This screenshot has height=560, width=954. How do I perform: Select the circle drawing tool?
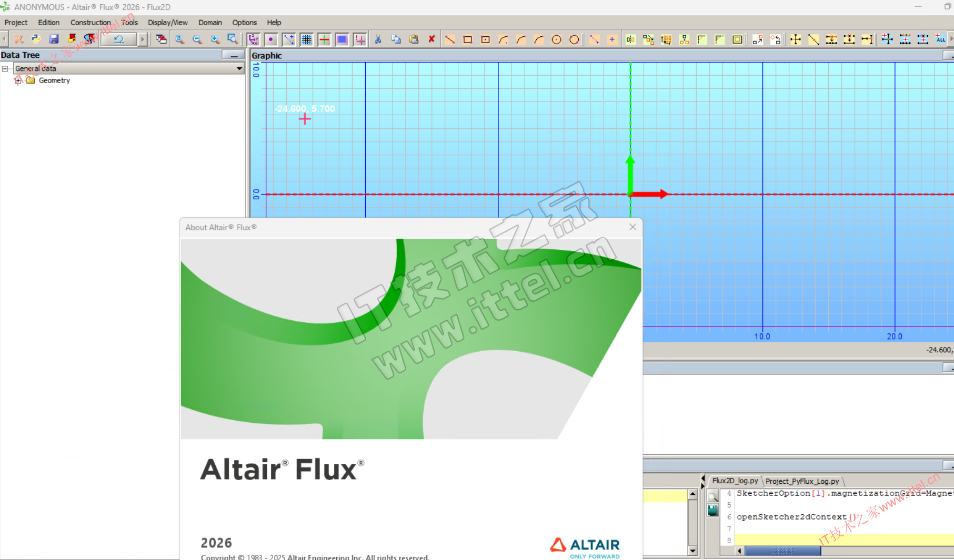click(556, 39)
